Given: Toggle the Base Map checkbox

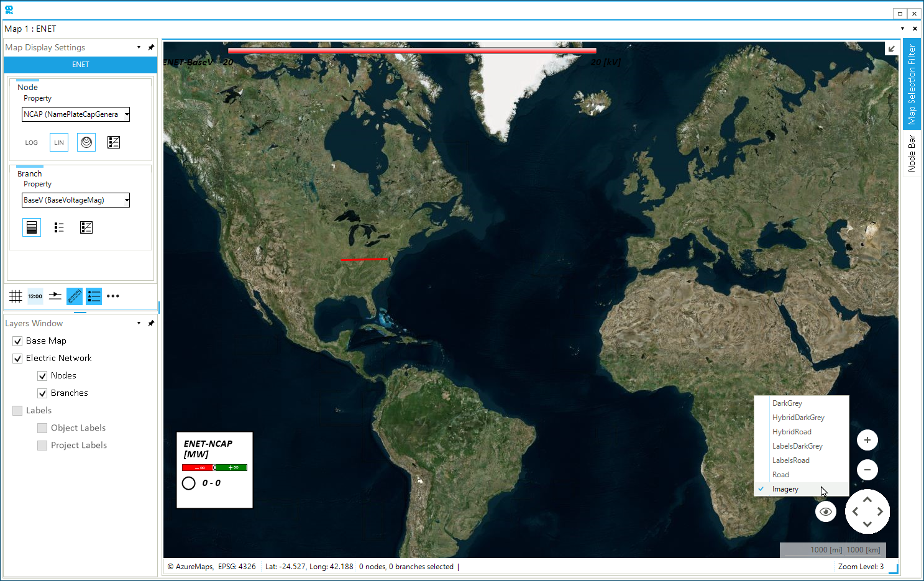Looking at the screenshot, I should click(x=17, y=341).
